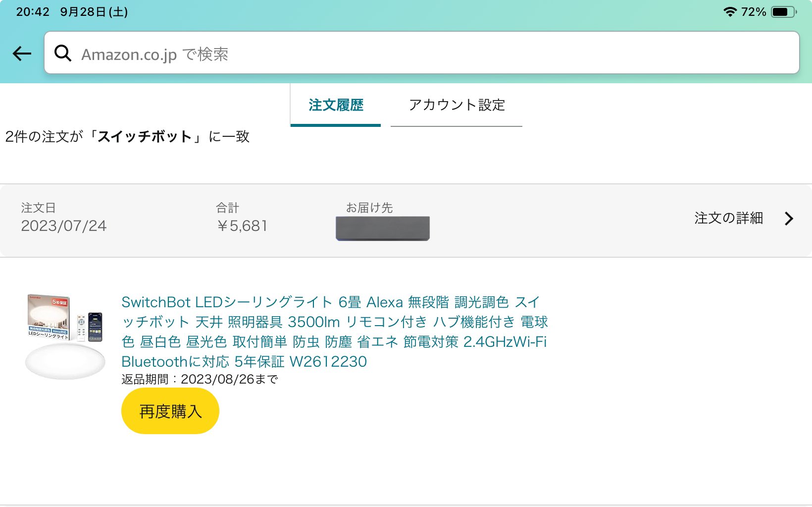Screen dimensions: 812x507
Task: Tap the 返品期間 2023/08/26まで text
Action: pos(200,380)
